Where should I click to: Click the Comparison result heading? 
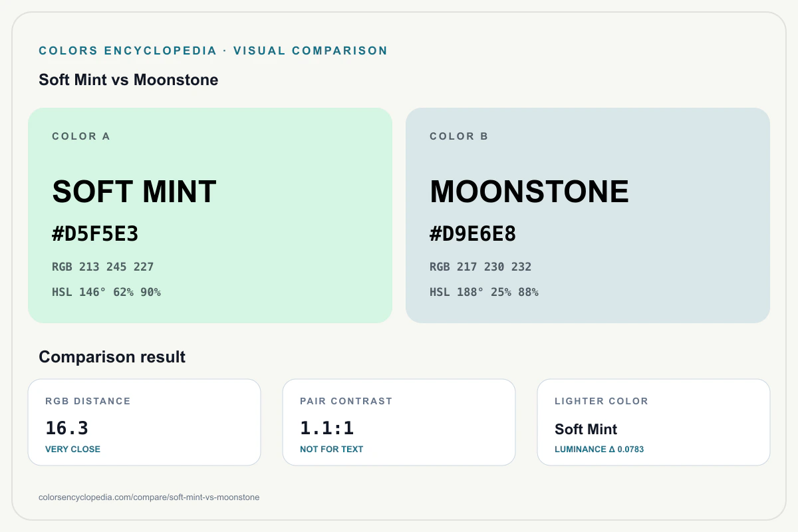pyautogui.click(x=112, y=357)
